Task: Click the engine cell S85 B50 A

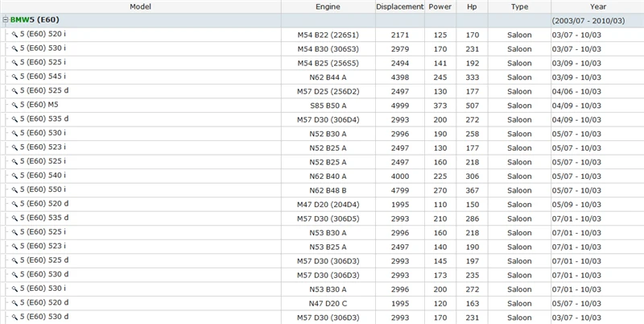Action: 328,106
